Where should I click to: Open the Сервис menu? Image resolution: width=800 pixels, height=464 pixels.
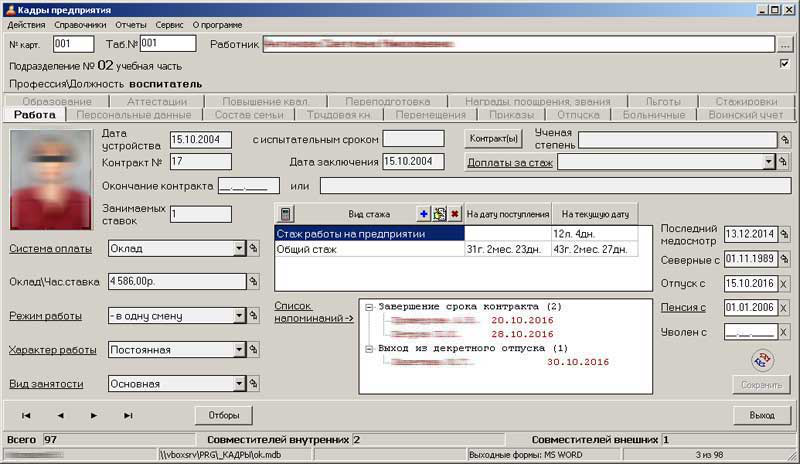pyautogui.click(x=169, y=25)
